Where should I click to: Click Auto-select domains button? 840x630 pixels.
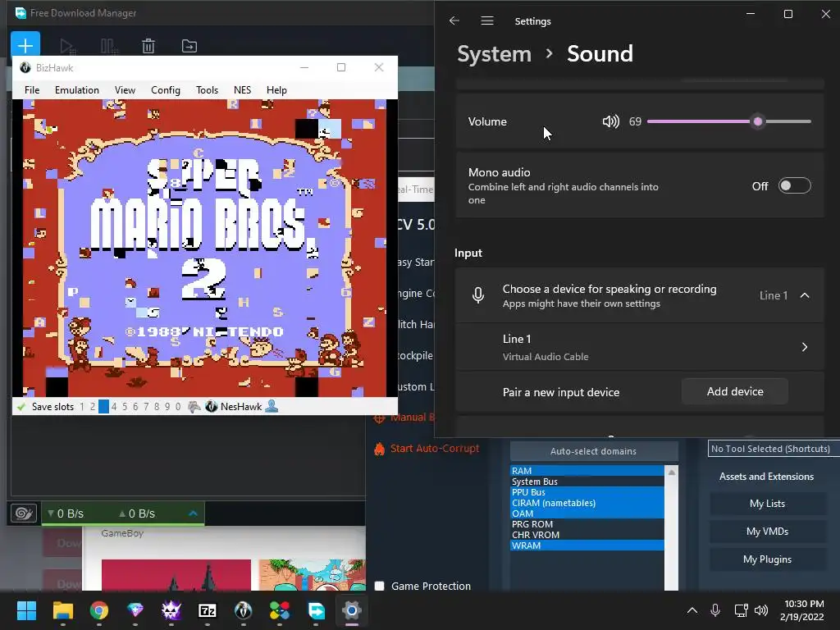click(594, 451)
